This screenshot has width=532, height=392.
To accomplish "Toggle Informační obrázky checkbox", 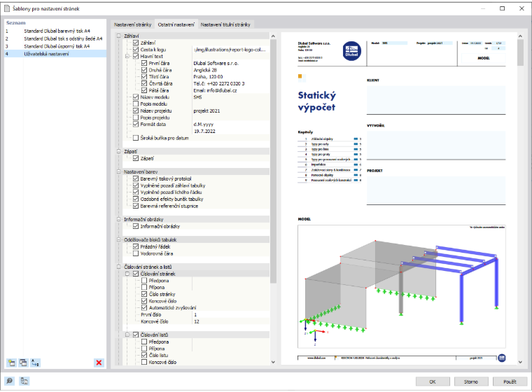I will click(136, 226).
